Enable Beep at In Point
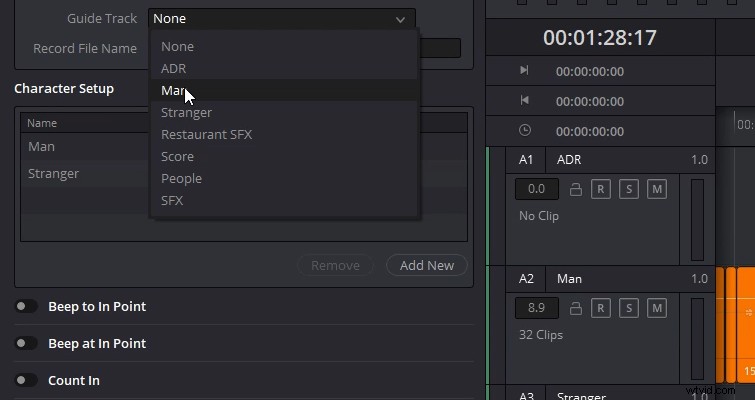Screen dimensions: 755x400 tap(26, 343)
